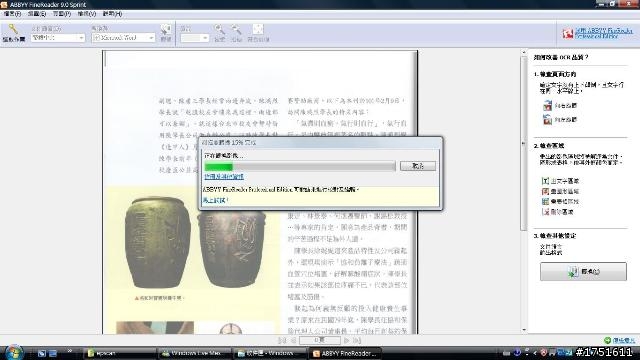Select the draw picture area icon

[545, 191]
